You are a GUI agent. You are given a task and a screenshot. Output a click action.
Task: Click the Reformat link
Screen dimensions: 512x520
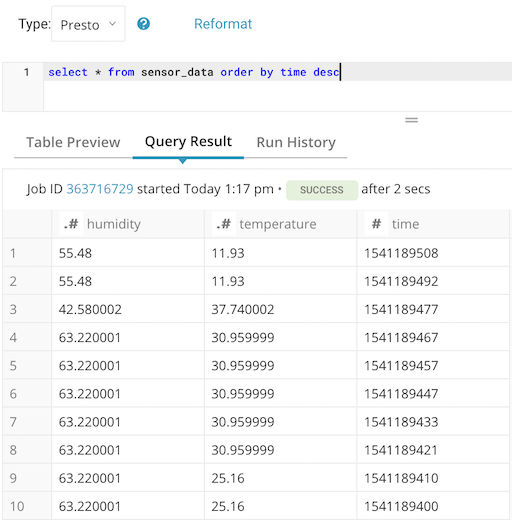pyautogui.click(x=223, y=24)
